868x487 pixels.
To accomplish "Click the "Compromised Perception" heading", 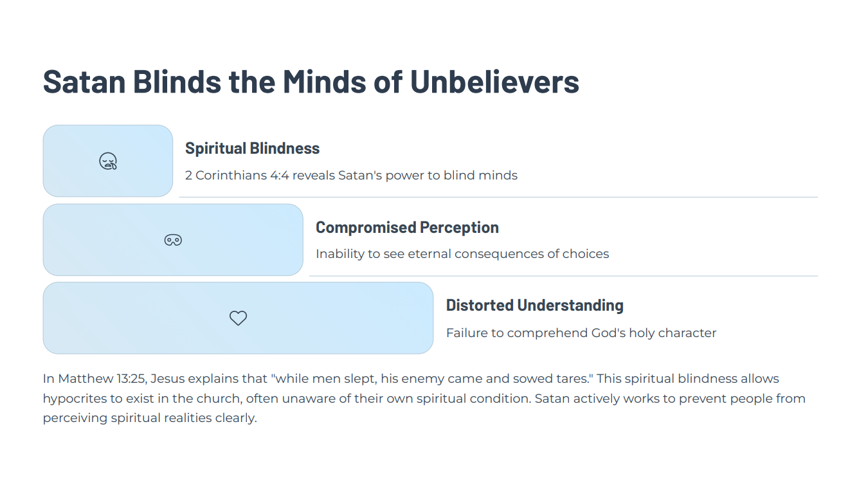I will click(x=407, y=228).
